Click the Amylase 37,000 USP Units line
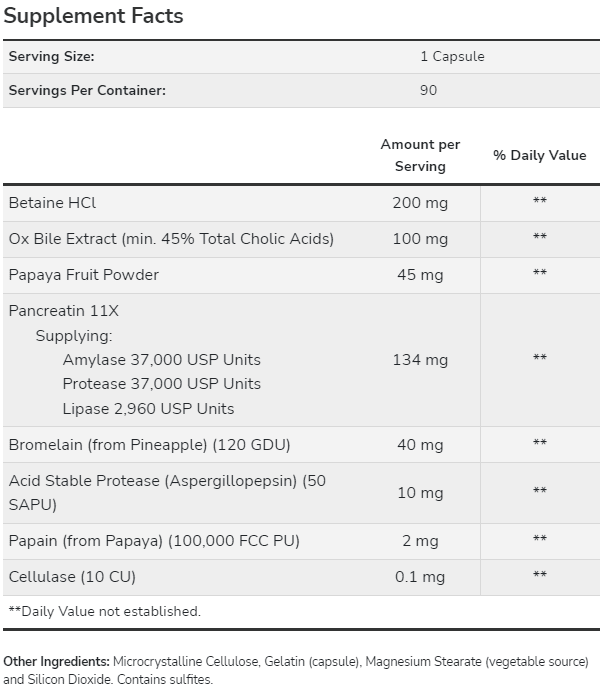 [x=162, y=360]
